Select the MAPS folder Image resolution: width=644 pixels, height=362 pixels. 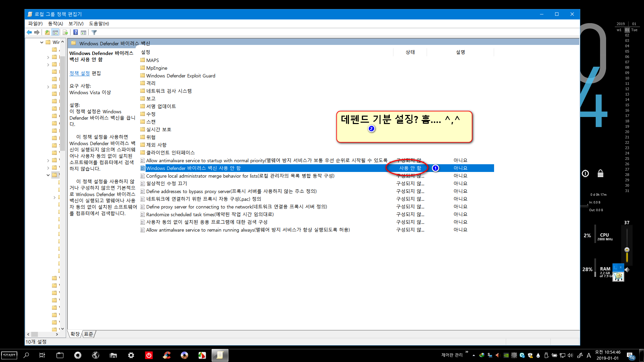click(149, 60)
